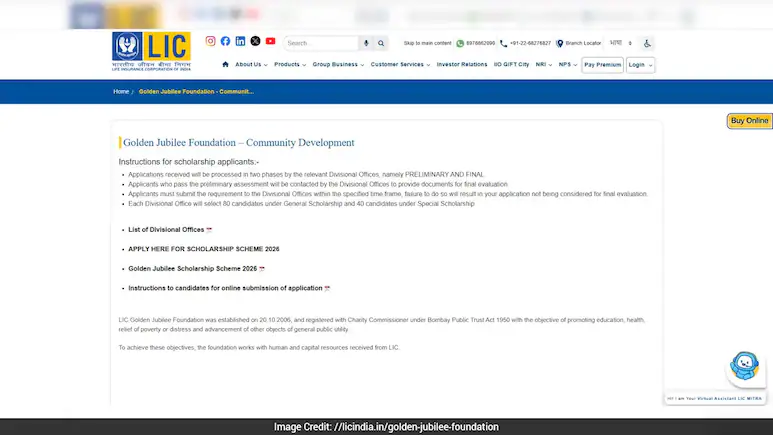The width and height of the screenshot is (773, 435).
Task: Click the magnifier search icon
Action: 381,43
